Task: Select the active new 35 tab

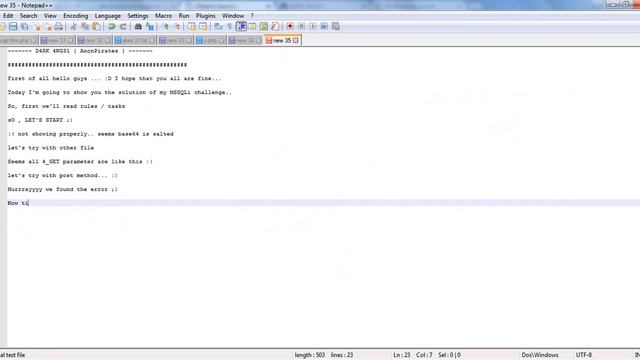Action: tap(282, 40)
